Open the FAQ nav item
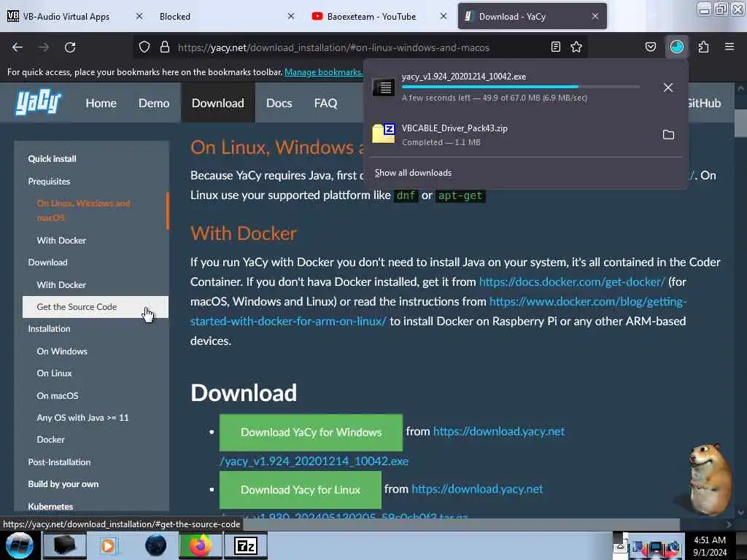Image resolution: width=747 pixels, height=560 pixels. [x=326, y=103]
